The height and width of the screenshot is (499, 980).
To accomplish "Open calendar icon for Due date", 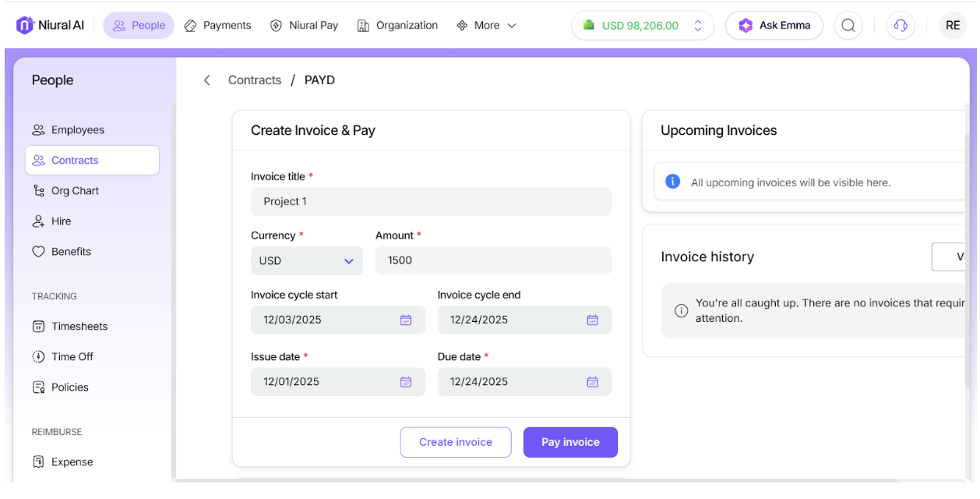I will [592, 382].
